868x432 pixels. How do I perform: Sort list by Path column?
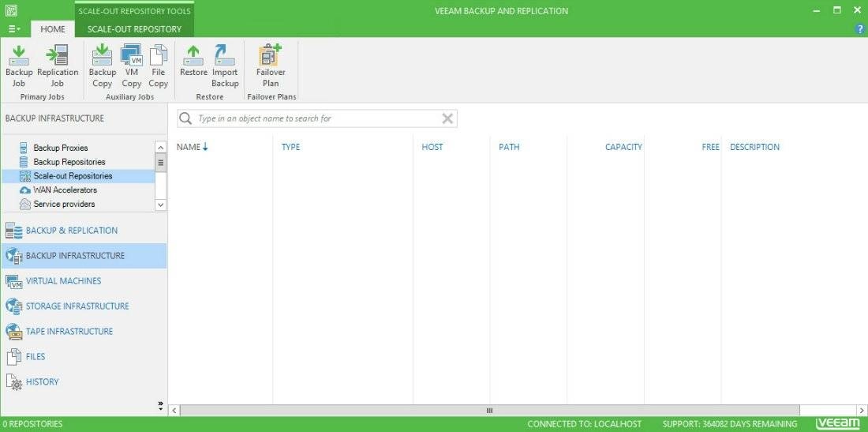coord(509,147)
